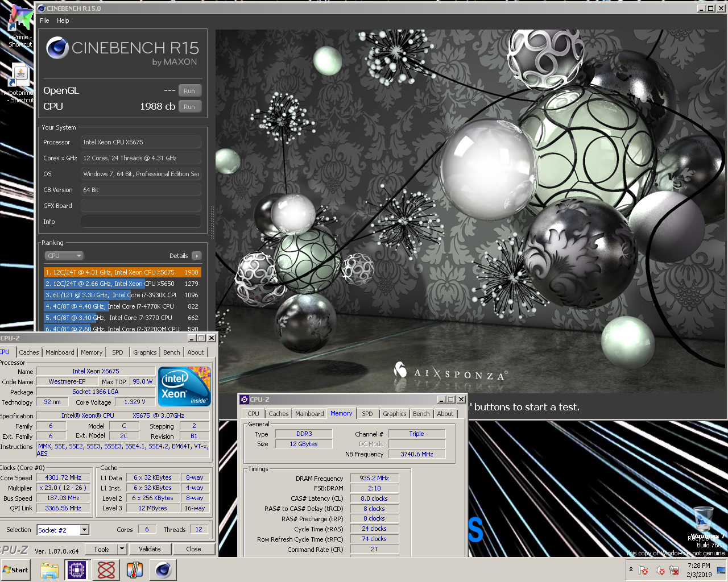Image resolution: width=728 pixels, height=582 pixels.
Task: Run the CPU benchmark
Action: pyautogui.click(x=189, y=107)
